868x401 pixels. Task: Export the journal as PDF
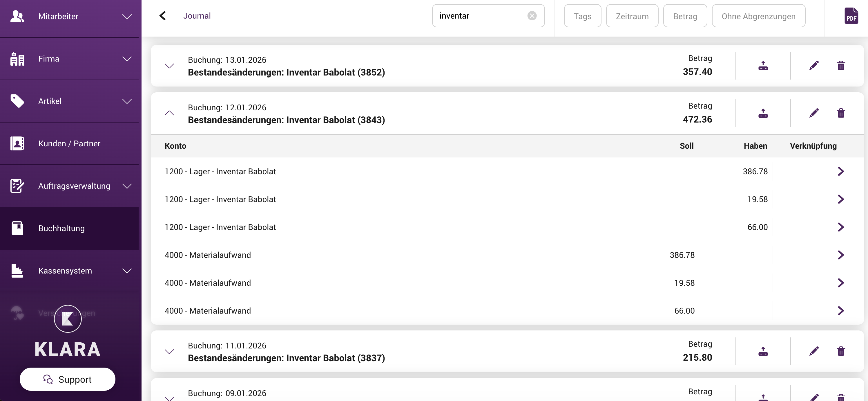pyautogui.click(x=851, y=16)
